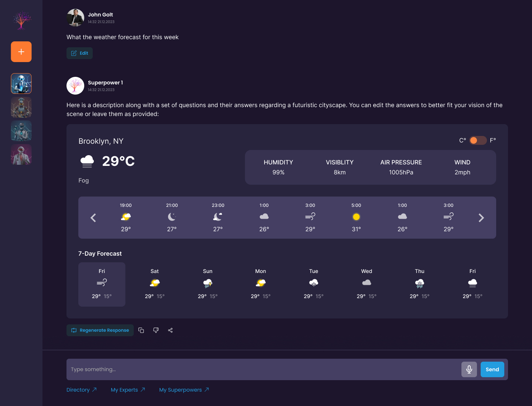
Task: Click the thumbs down feedback icon
Action: click(156, 330)
